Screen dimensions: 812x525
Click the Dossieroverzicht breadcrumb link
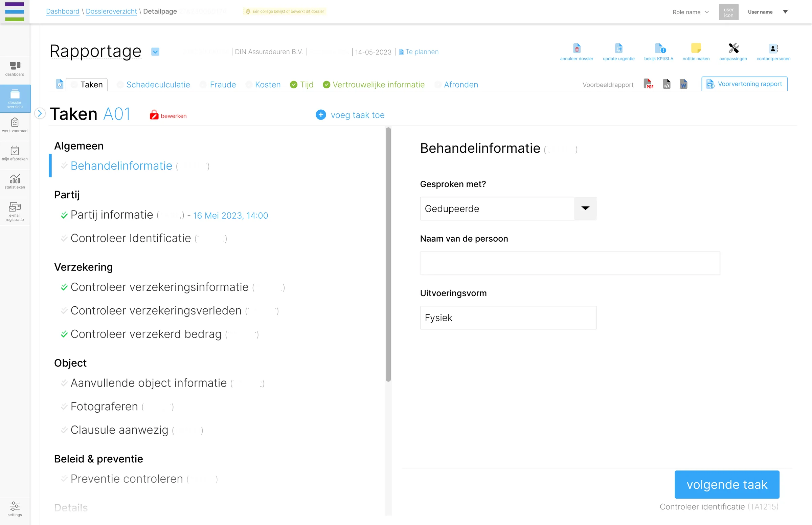click(x=111, y=11)
